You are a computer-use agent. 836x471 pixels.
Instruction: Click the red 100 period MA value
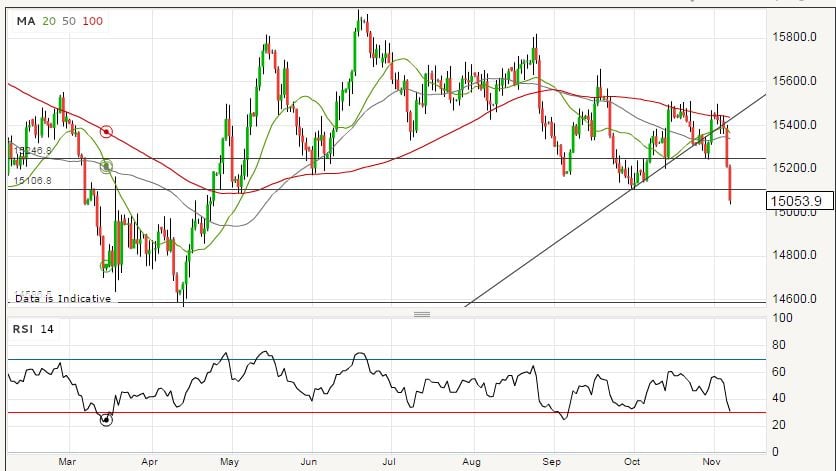pyautogui.click(x=91, y=21)
